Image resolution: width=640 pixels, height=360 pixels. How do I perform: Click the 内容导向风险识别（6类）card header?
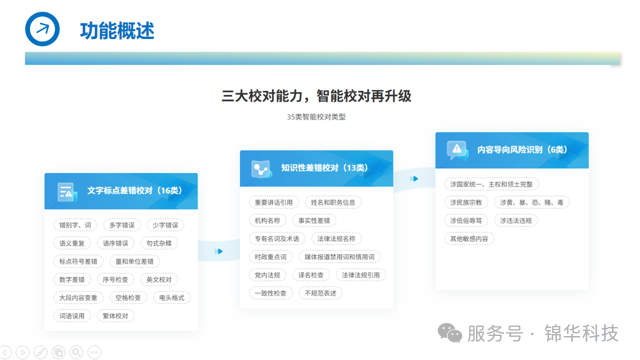point(512,150)
